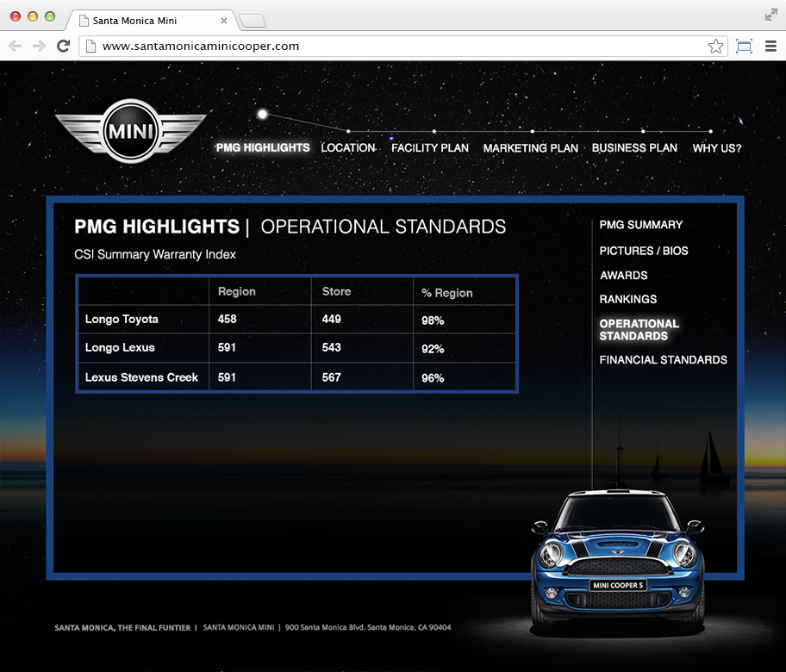Click the Region column header
Screen dimensions: 786x672
[237, 292]
